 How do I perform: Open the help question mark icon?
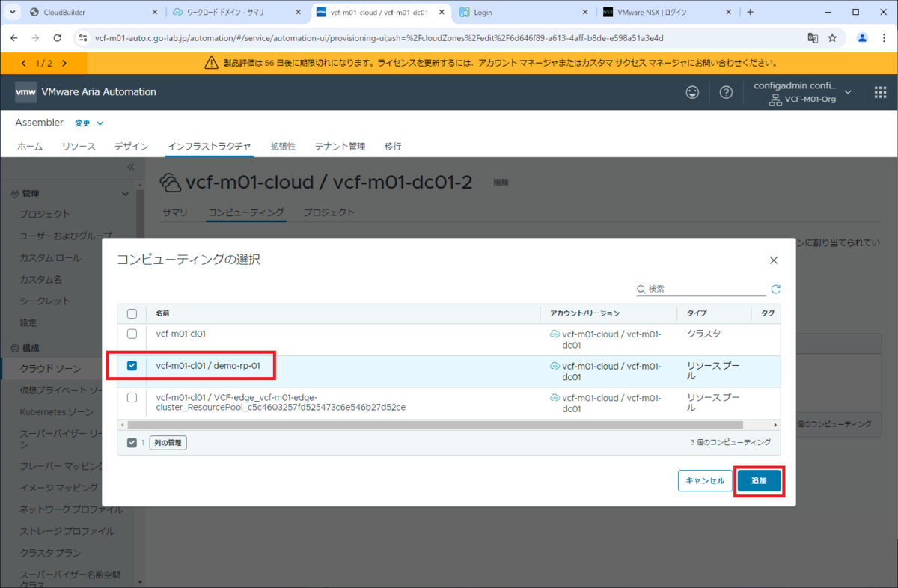click(x=726, y=92)
